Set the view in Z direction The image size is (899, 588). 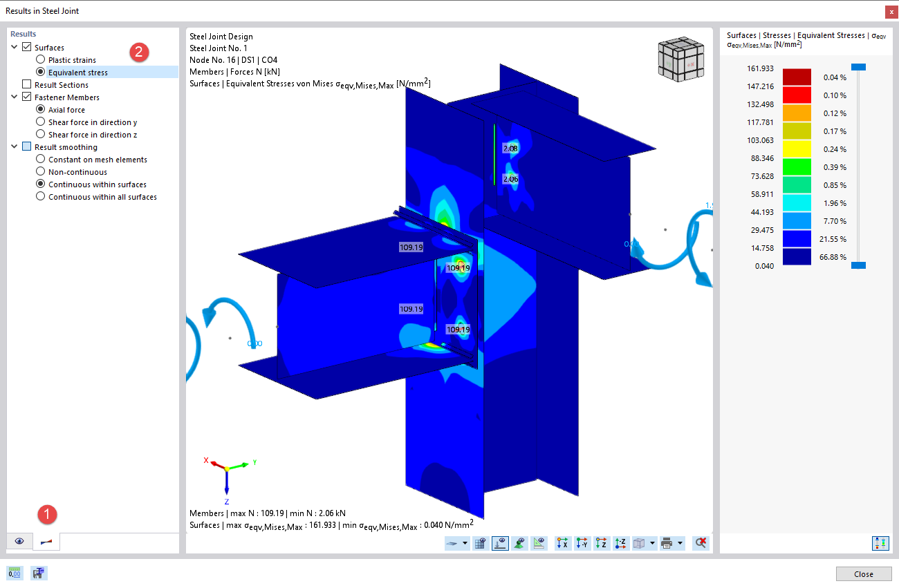pyautogui.click(x=600, y=543)
